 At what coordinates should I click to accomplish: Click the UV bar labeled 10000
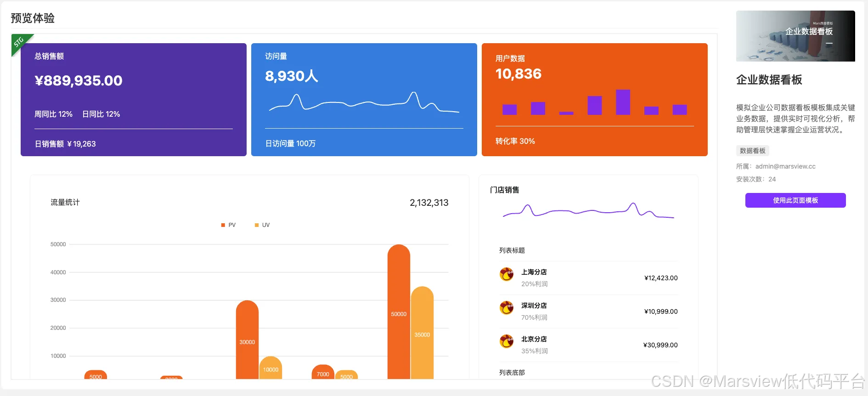(271, 368)
